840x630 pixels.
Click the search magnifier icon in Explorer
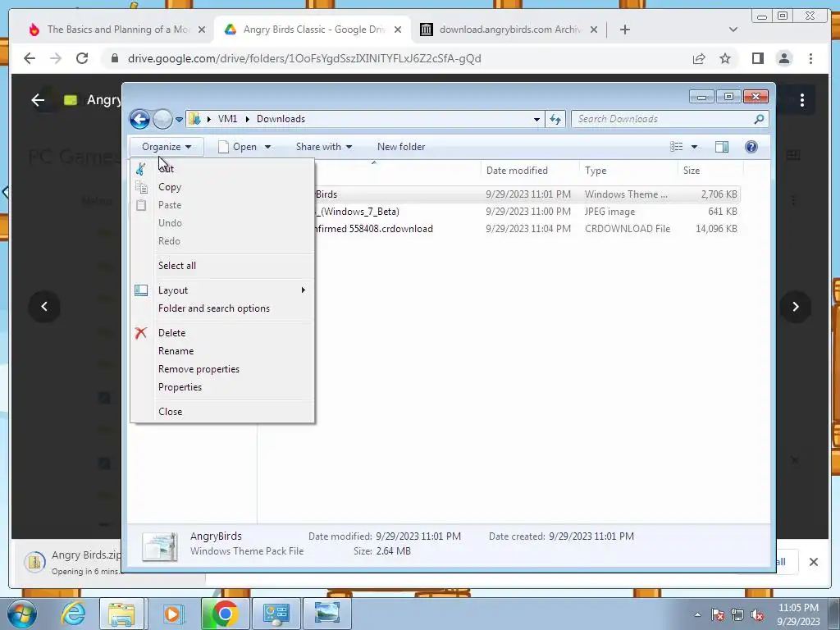[x=759, y=119]
